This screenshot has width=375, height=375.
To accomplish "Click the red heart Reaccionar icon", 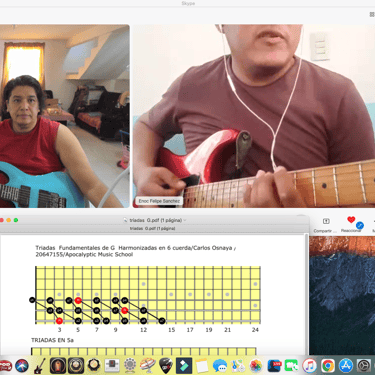I will (351, 220).
